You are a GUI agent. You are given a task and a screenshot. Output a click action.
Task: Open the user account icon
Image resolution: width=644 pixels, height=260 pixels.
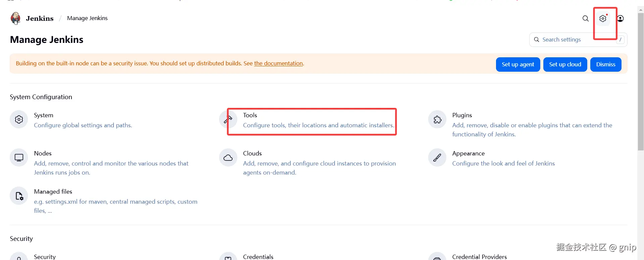click(x=620, y=18)
